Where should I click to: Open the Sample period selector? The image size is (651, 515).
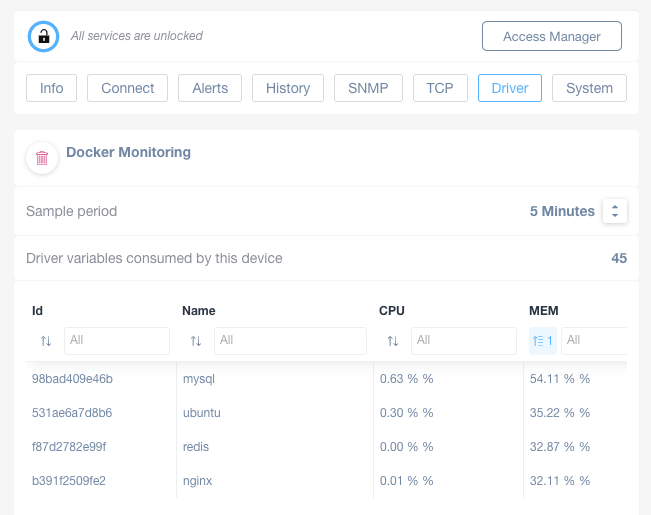pyautogui.click(x=615, y=211)
